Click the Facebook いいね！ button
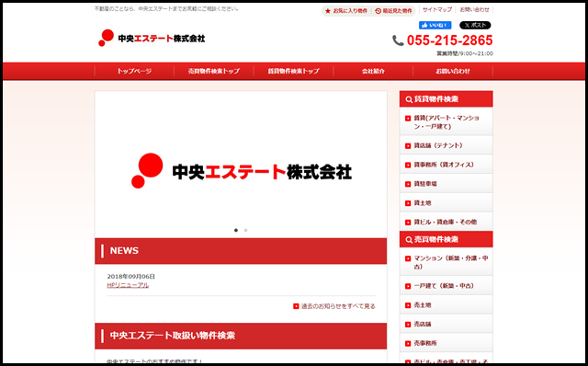Viewport: 588px width, 366px height. (435, 25)
